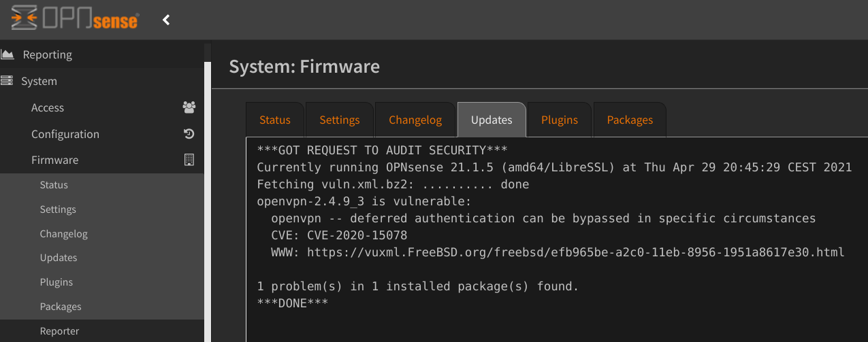This screenshot has width=868, height=342.
Task: Click the Configuration history icon
Action: 189,134
